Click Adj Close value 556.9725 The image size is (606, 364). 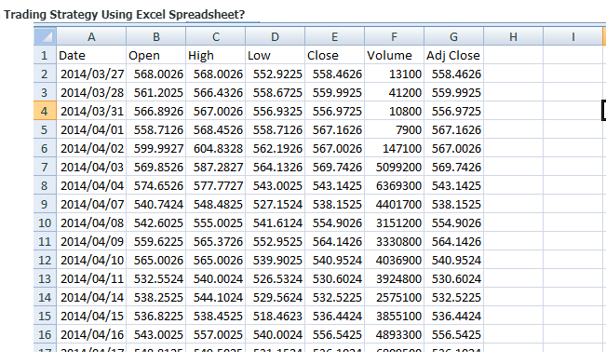(x=453, y=111)
